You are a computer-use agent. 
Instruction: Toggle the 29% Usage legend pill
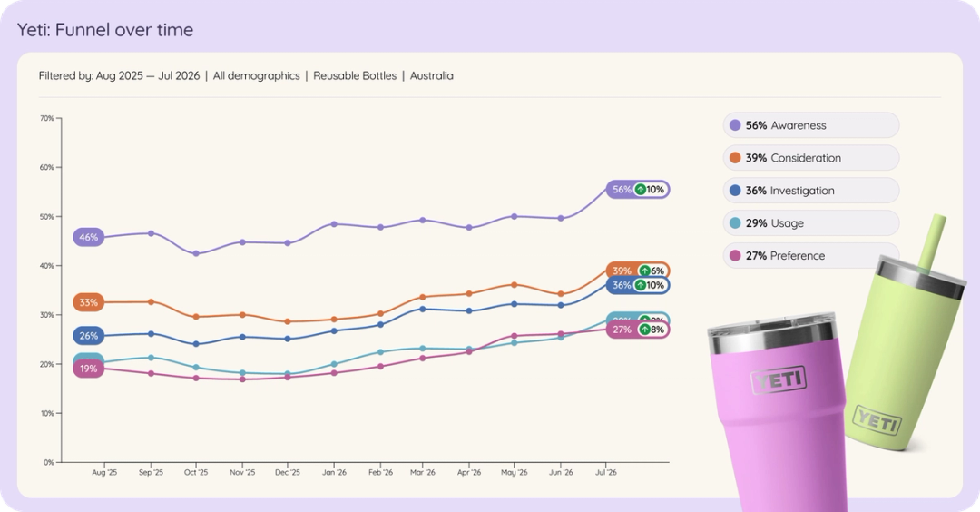click(x=810, y=222)
